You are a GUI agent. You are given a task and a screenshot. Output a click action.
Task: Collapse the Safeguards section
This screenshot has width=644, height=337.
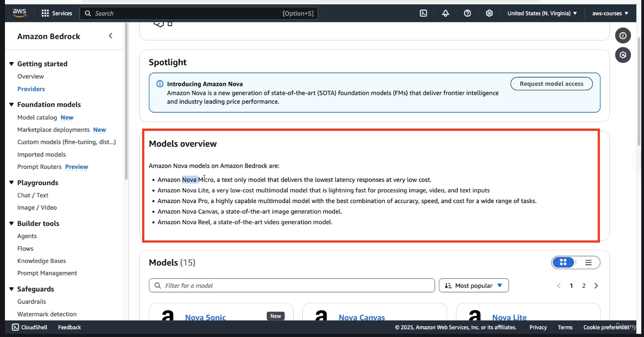pos(12,289)
